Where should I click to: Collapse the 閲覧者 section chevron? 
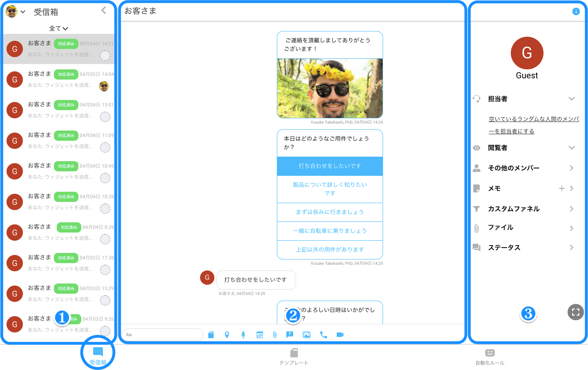click(572, 148)
